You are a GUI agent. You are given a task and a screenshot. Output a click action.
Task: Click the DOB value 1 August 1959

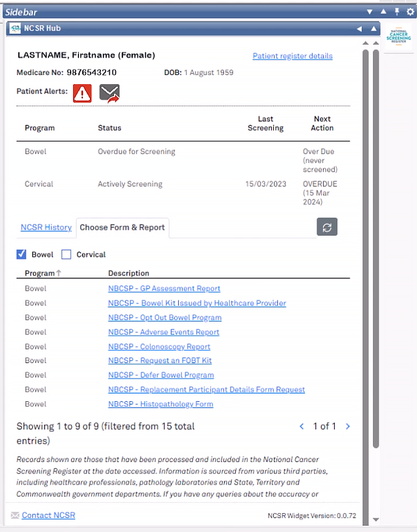point(208,72)
